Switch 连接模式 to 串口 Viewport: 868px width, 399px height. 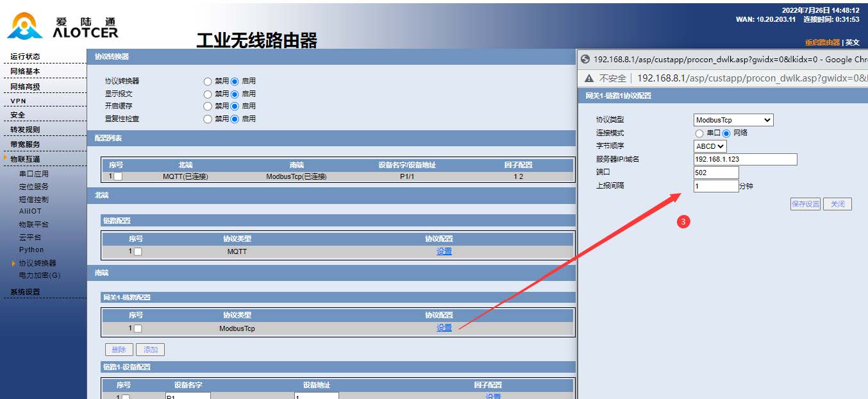[x=700, y=133]
